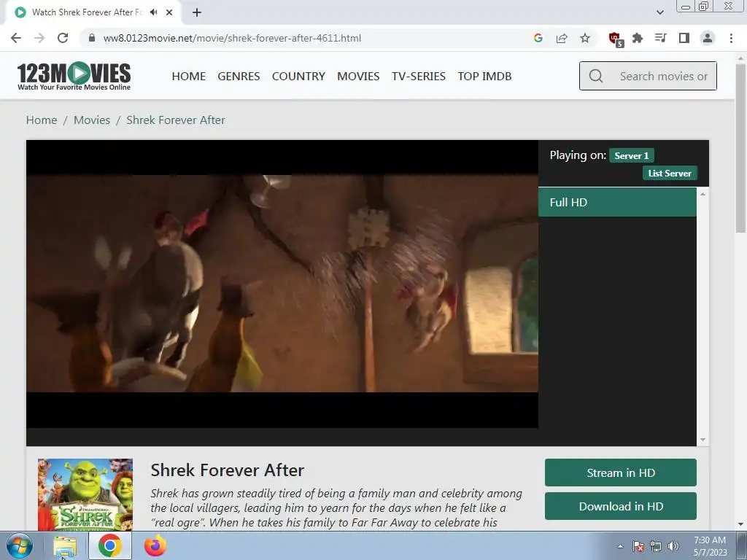Click the network tray icon
This screenshot has width=747, height=560.
click(x=656, y=547)
